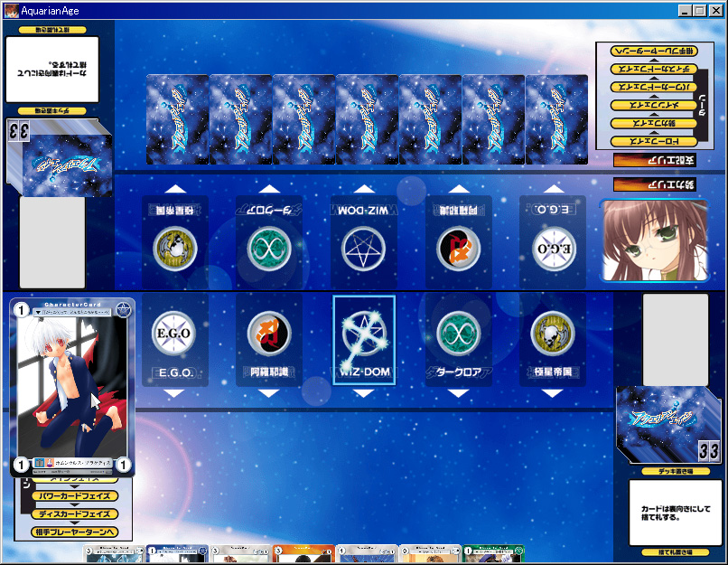The width and height of the screenshot is (728, 565).
Task: Click top-left cost circle on character card preview
Action: click(x=21, y=310)
